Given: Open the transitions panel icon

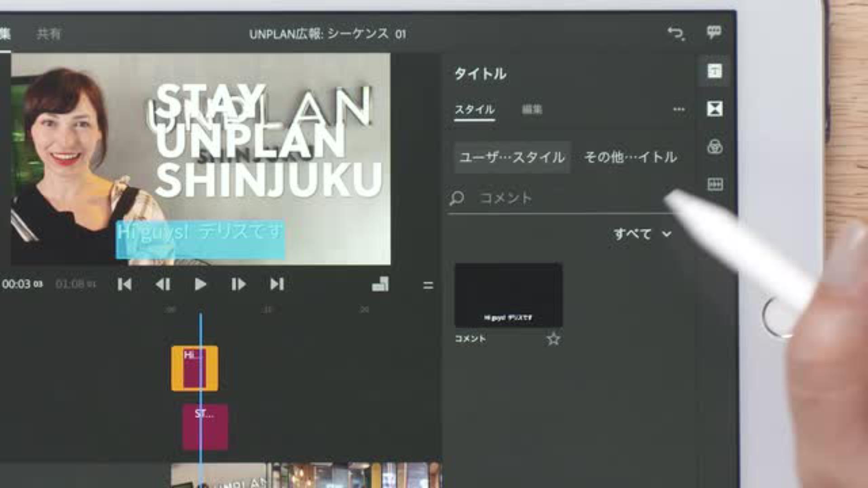Looking at the screenshot, I should [x=714, y=109].
